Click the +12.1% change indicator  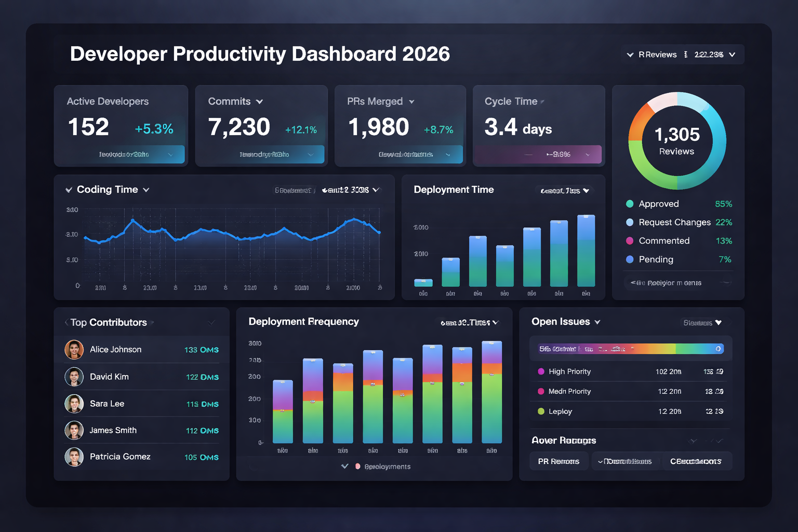(x=301, y=130)
